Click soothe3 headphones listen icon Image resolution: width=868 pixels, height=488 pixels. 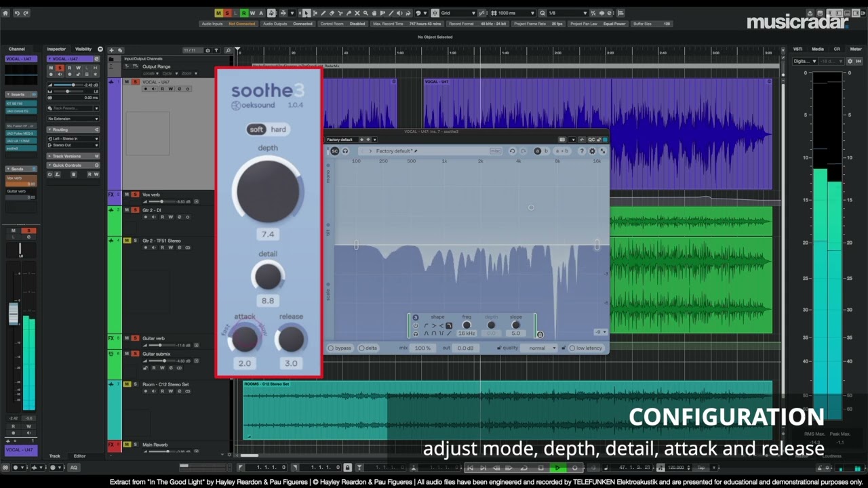[345, 151]
